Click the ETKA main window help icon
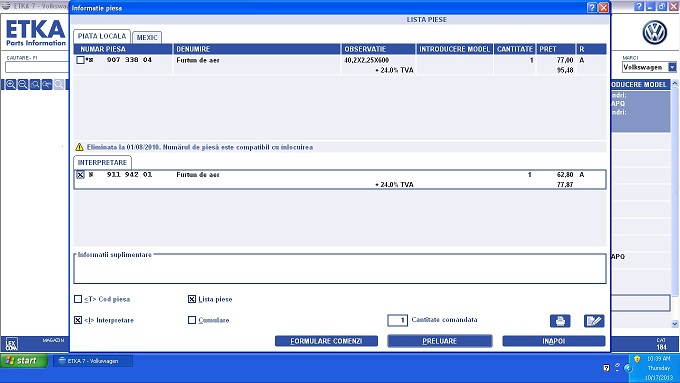Screen dimensions: 680x383 639,7
